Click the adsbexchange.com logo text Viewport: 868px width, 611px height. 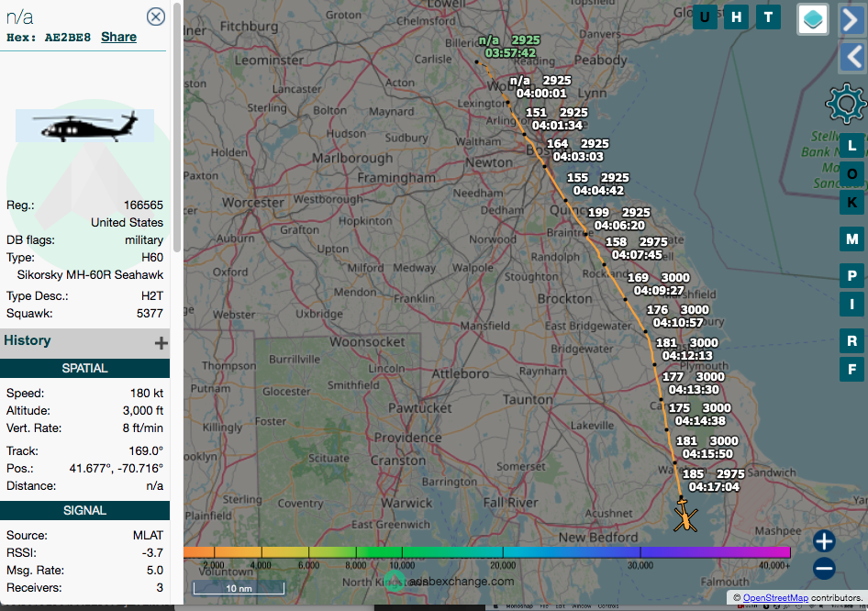(462, 581)
